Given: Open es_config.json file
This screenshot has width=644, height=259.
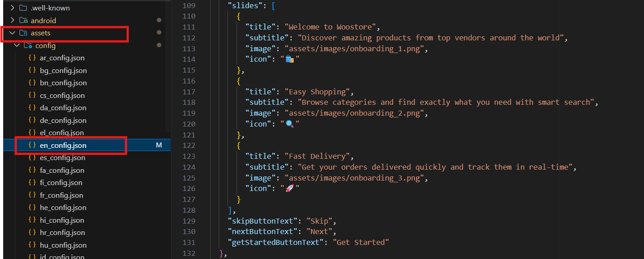Looking at the screenshot, I should pos(63,158).
